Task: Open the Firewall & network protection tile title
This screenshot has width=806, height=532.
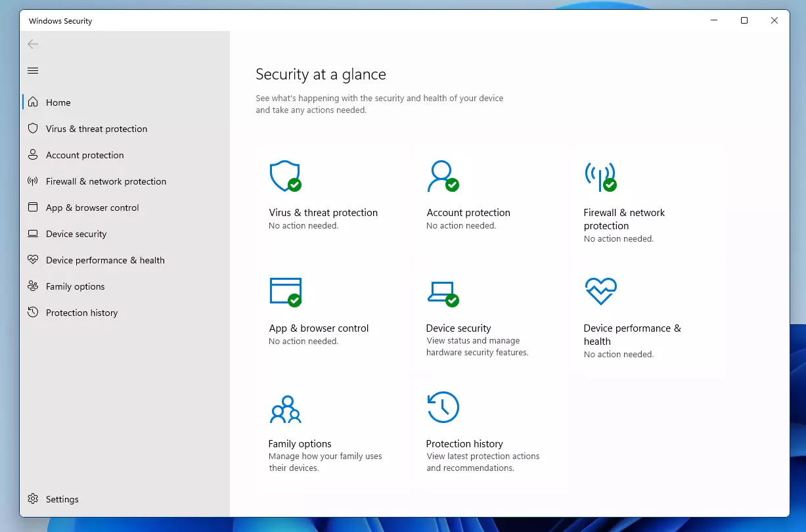Action: [x=624, y=219]
